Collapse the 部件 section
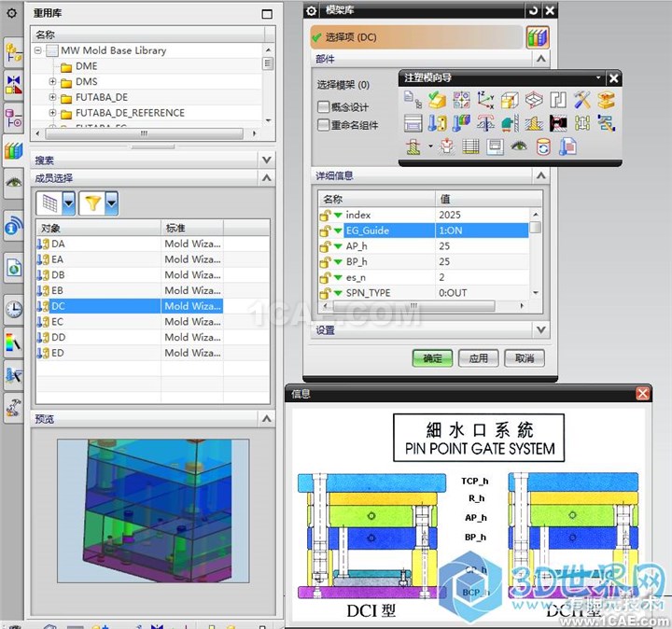 pyautogui.click(x=540, y=59)
